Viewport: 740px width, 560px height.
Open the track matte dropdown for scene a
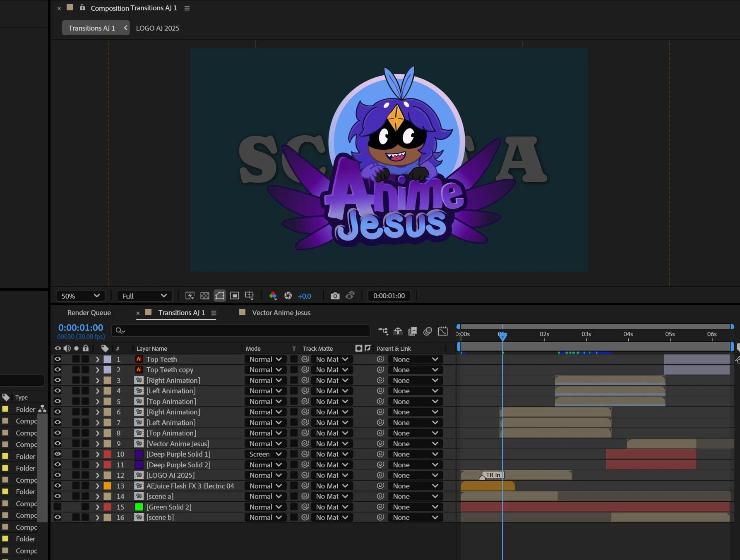click(x=332, y=496)
